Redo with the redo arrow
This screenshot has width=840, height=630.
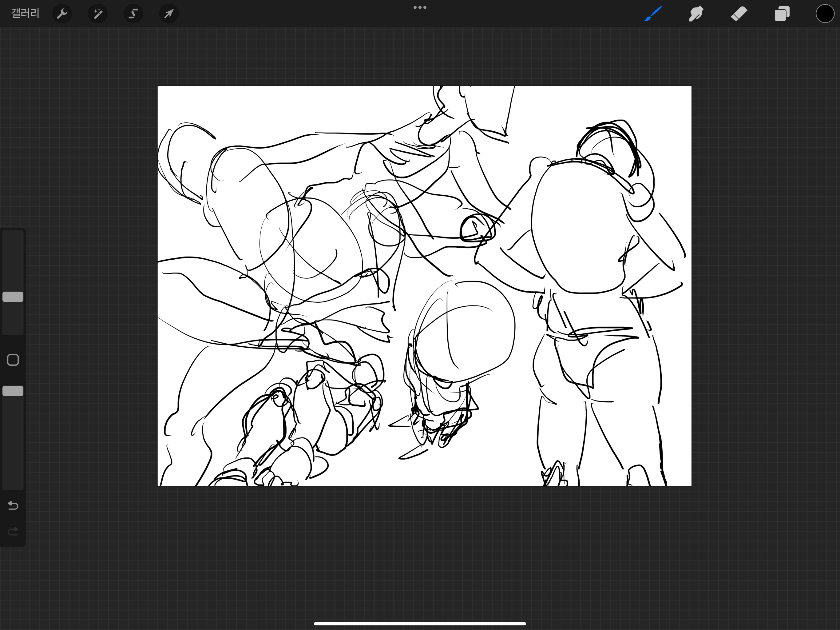click(13, 531)
